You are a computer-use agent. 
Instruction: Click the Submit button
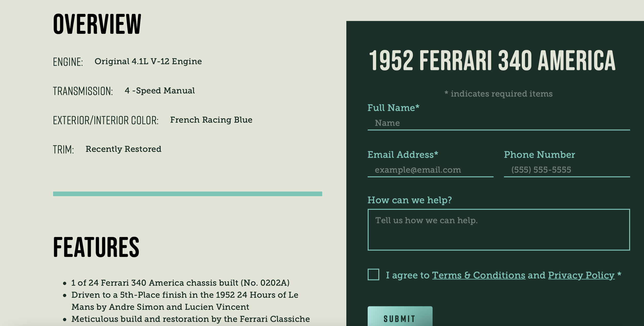[x=400, y=317]
